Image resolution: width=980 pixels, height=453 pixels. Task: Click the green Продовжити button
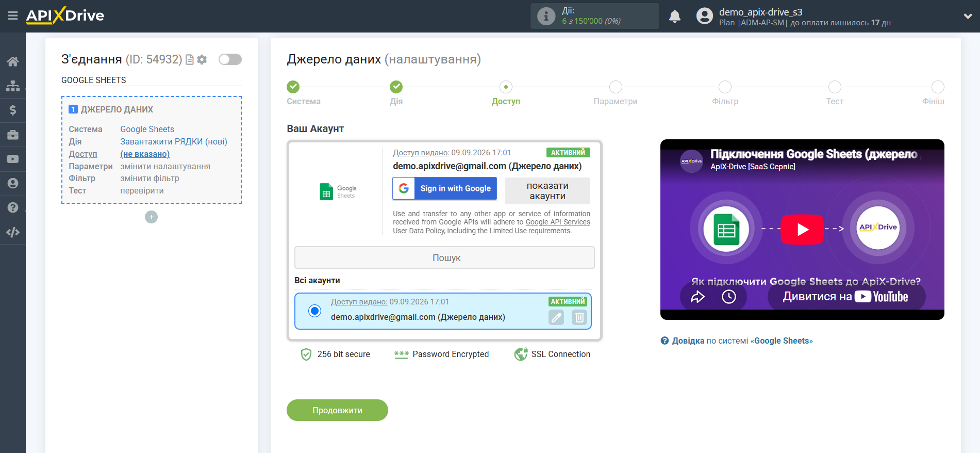click(x=337, y=410)
